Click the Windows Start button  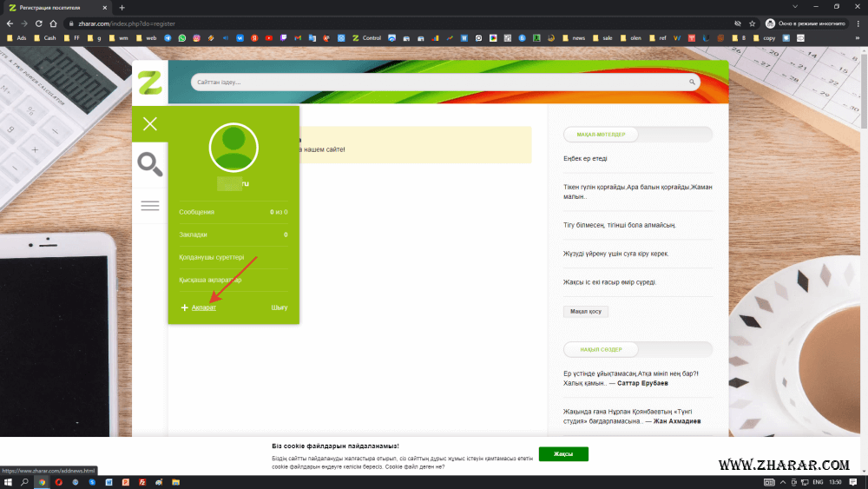pos(8,481)
